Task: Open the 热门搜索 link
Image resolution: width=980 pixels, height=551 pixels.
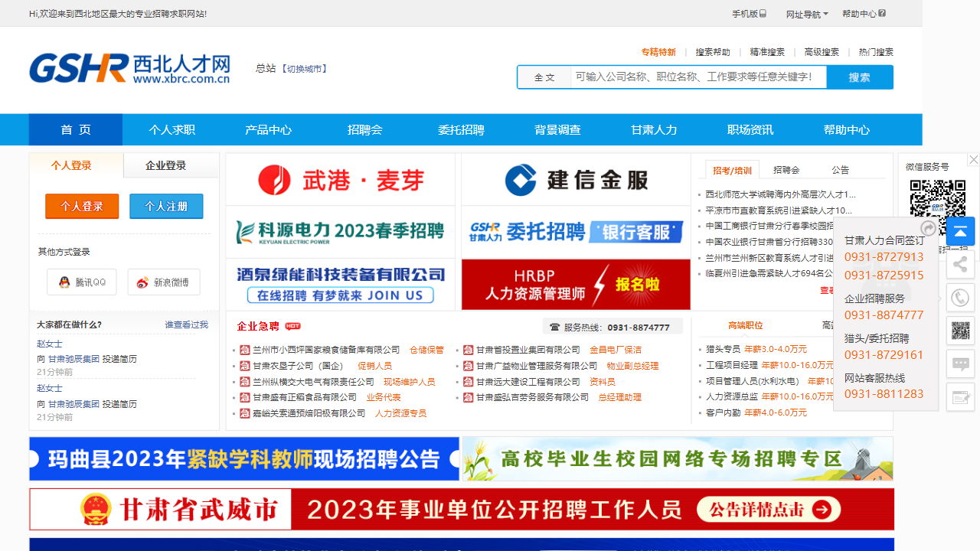Action: pyautogui.click(x=876, y=52)
